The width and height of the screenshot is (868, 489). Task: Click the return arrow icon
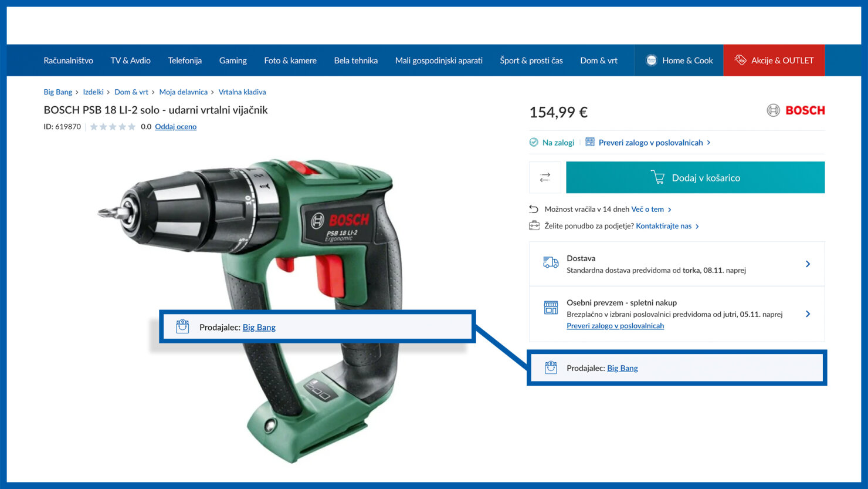534,209
